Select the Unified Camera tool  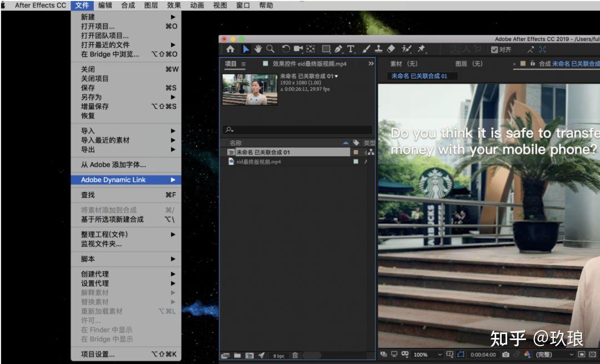298,49
